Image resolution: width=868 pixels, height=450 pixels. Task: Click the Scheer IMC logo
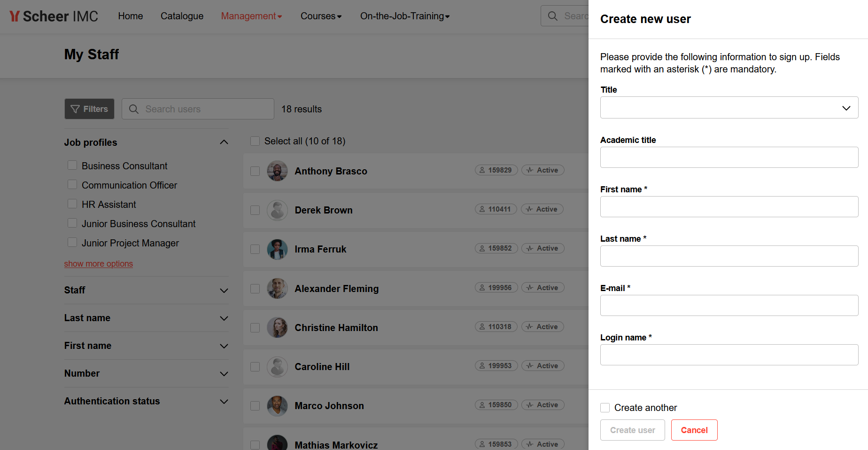click(54, 16)
